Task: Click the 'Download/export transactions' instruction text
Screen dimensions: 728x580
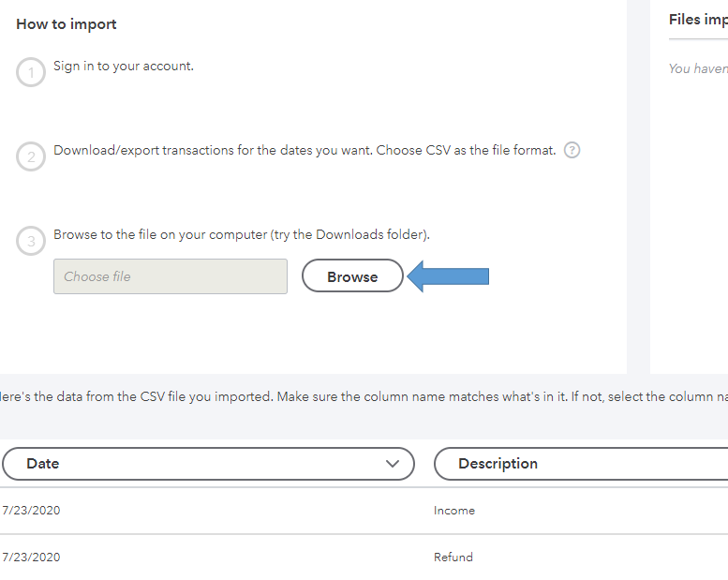Action: point(305,150)
